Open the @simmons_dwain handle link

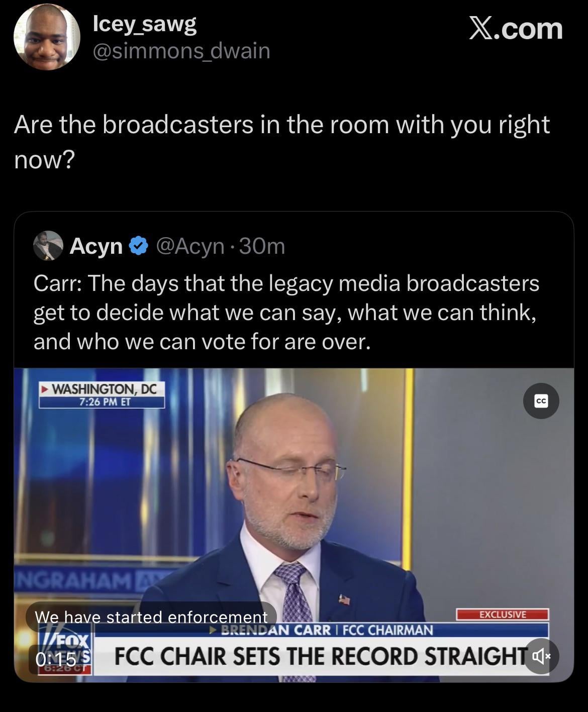coord(181,51)
